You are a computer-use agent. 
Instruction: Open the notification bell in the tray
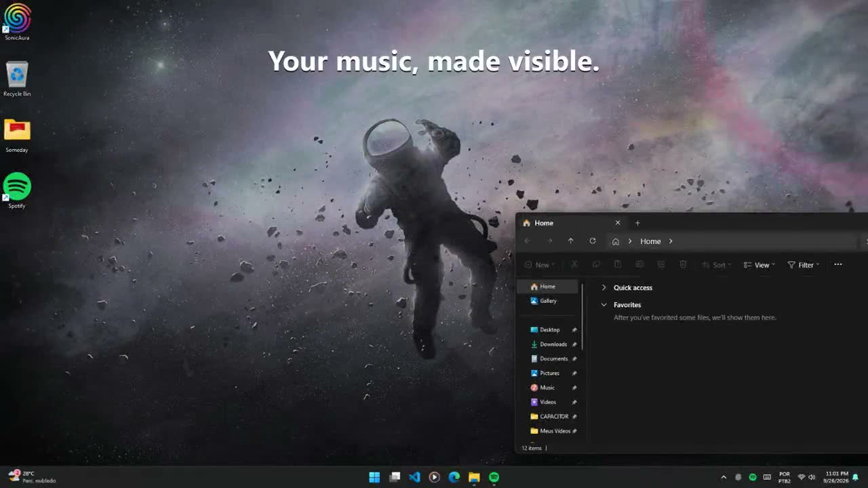(855, 477)
